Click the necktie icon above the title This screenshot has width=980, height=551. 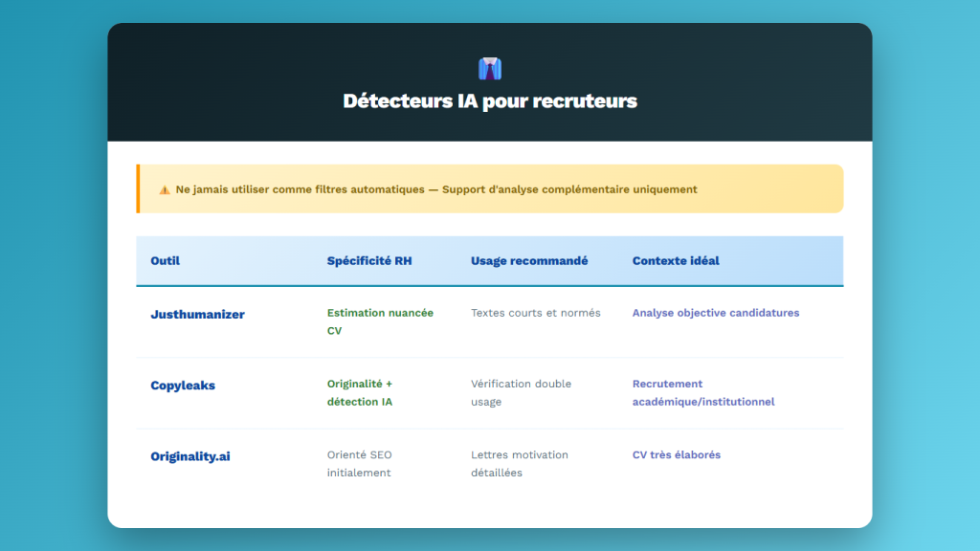point(490,69)
